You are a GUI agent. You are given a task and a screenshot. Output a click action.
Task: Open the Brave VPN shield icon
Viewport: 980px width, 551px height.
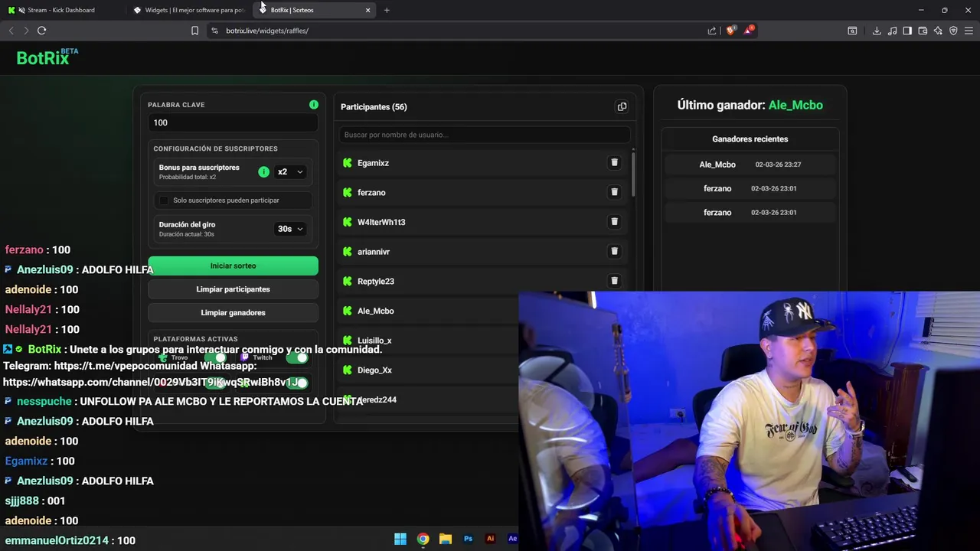tap(953, 31)
